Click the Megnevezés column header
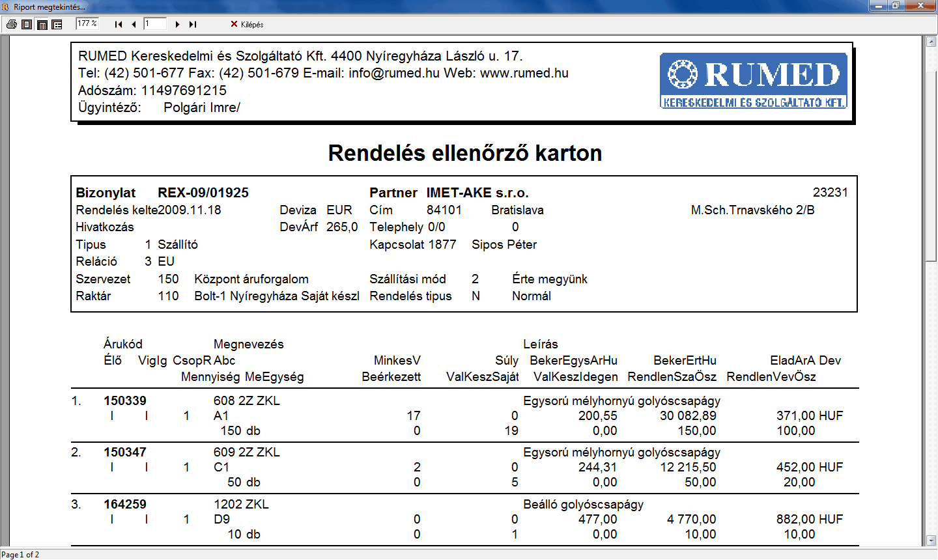 pyautogui.click(x=249, y=344)
